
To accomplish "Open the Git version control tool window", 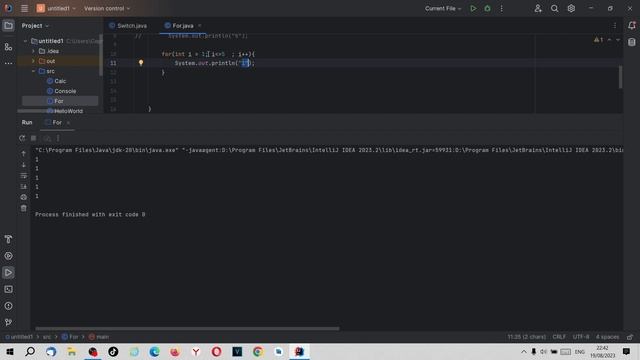I will click(8, 322).
